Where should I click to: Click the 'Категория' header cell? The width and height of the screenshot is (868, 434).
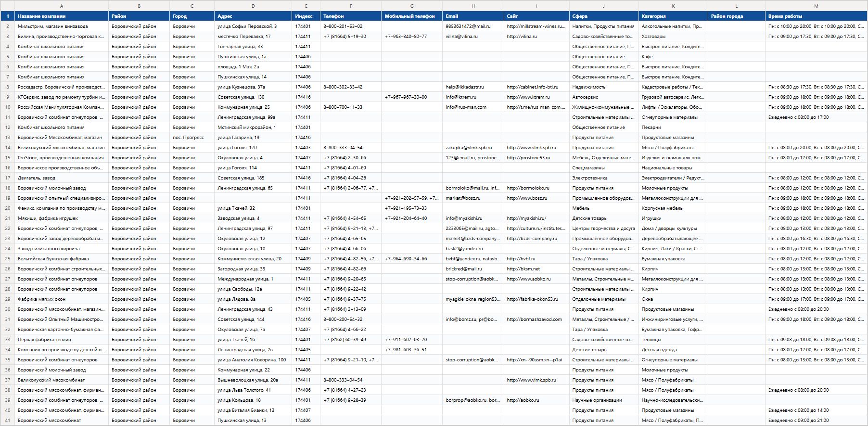[x=673, y=16]
